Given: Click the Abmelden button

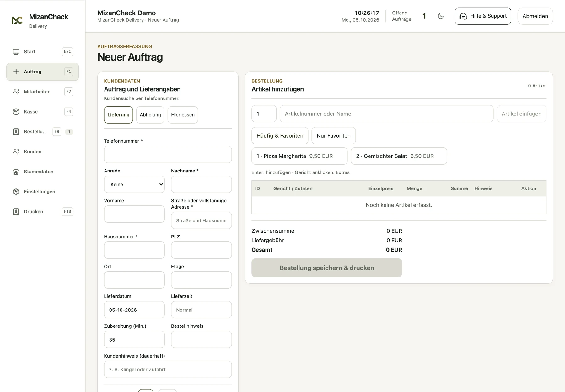Looking at the screenshot, I should [x=535, y=16].
